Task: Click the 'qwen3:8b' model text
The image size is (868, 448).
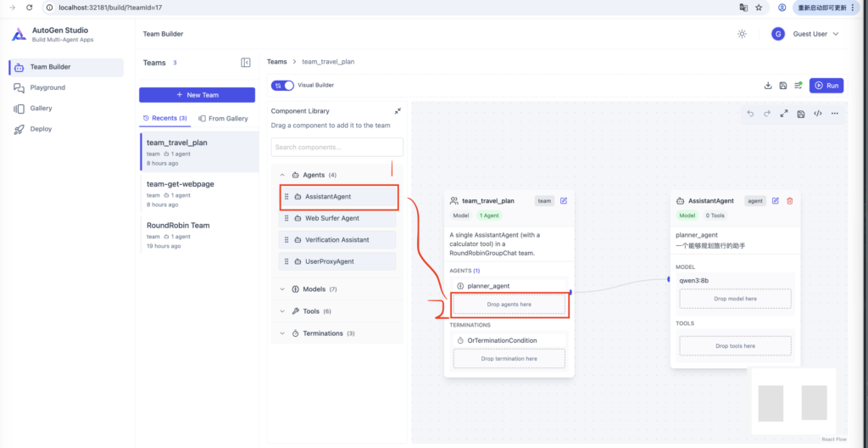Action: (x=693, y=280)
